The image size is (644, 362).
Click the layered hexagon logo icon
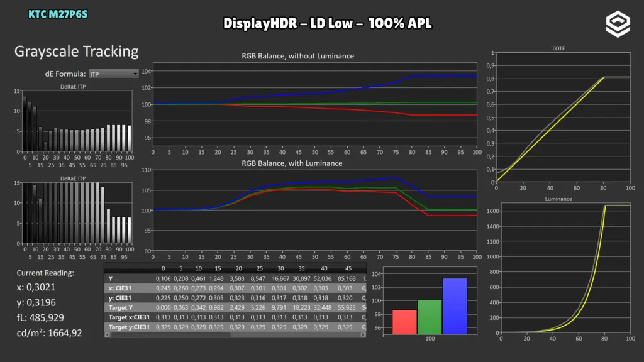(618, 25)
